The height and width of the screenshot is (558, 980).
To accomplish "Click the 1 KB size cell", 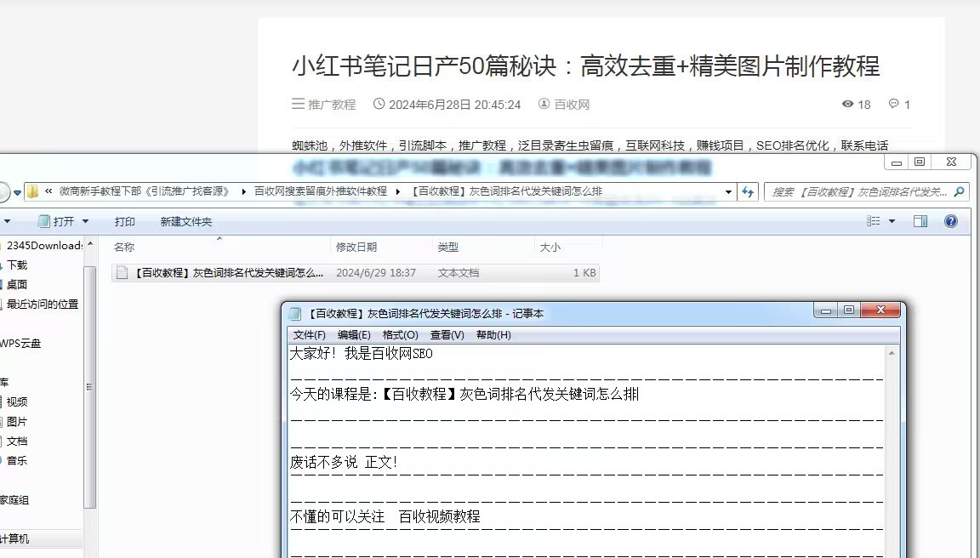I will 584,272.
